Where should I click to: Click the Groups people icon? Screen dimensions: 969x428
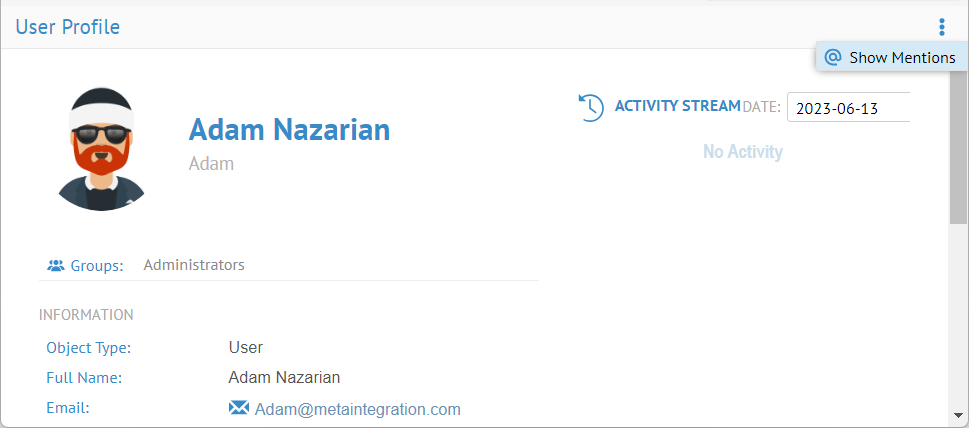point(56,266)
